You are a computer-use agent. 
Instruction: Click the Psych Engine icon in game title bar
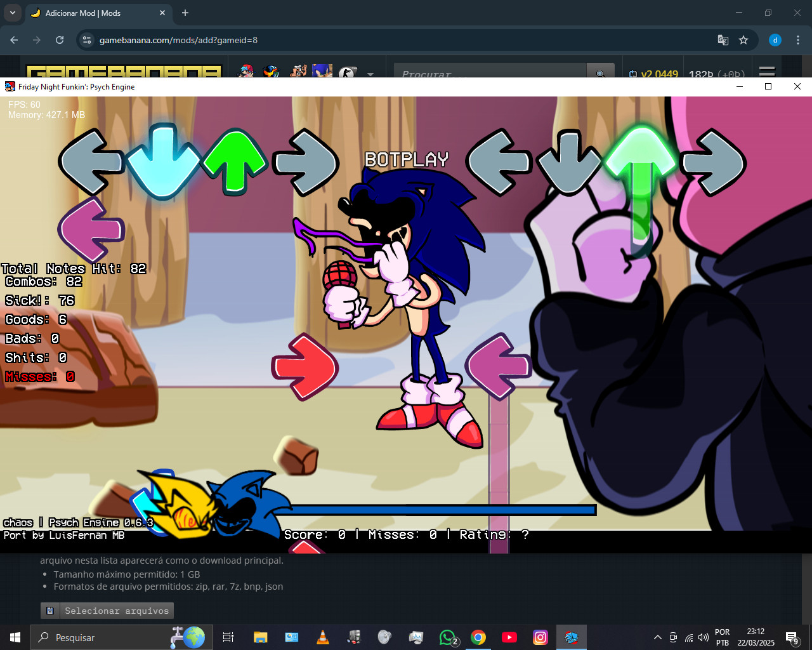click(9, 86)
